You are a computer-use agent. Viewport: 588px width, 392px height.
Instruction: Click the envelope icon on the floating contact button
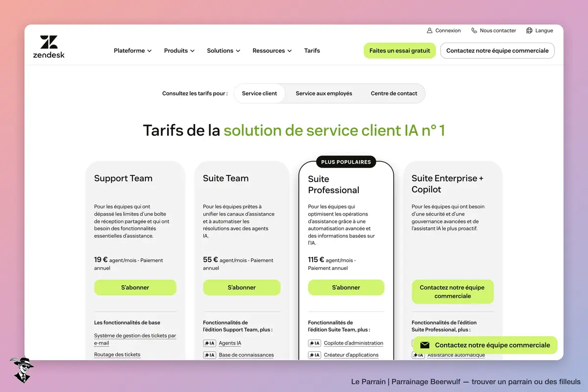[425, 345]
